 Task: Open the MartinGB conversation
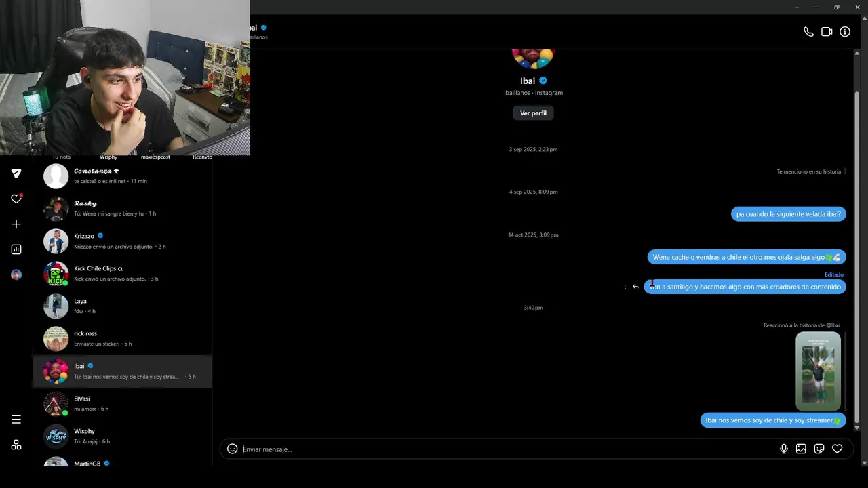coord(122,461)
